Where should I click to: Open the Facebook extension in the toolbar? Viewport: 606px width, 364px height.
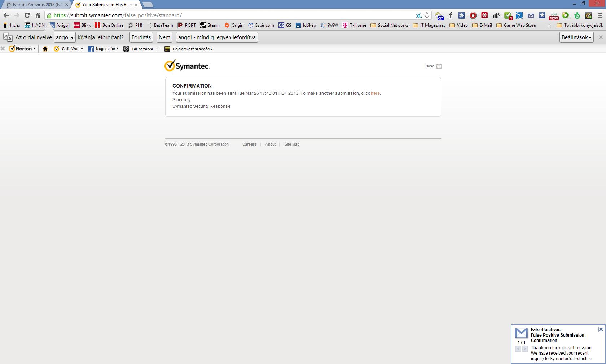[x=451, y=15]
